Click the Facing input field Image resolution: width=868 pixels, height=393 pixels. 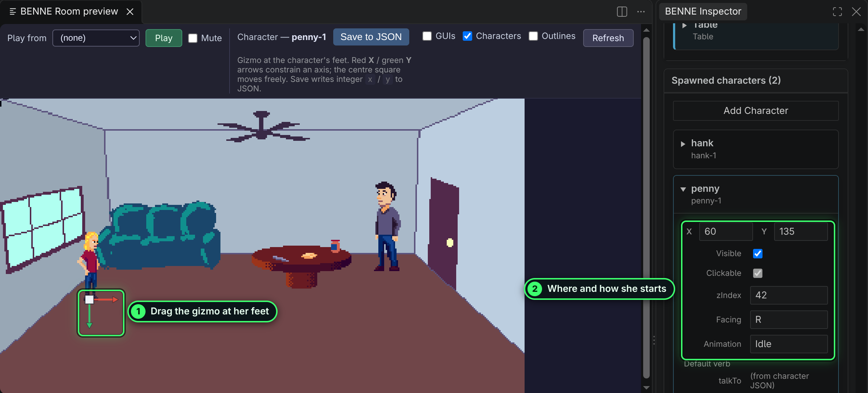point(789,319)
